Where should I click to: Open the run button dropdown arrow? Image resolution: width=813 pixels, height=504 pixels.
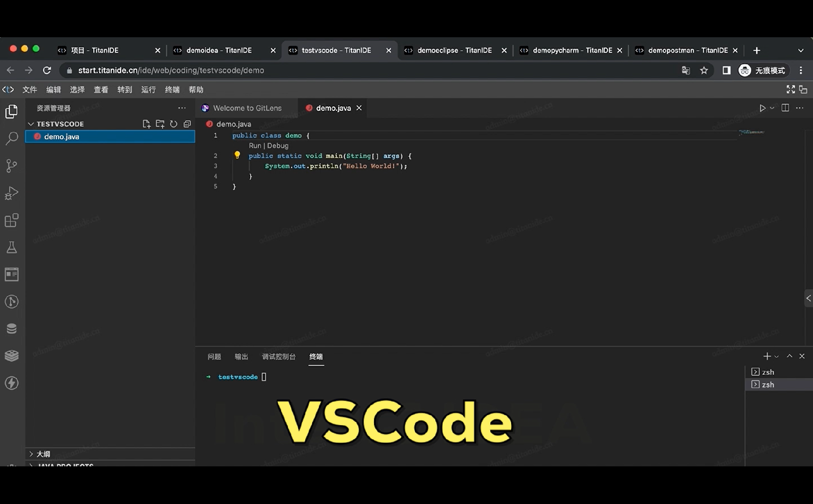[772, 108]
